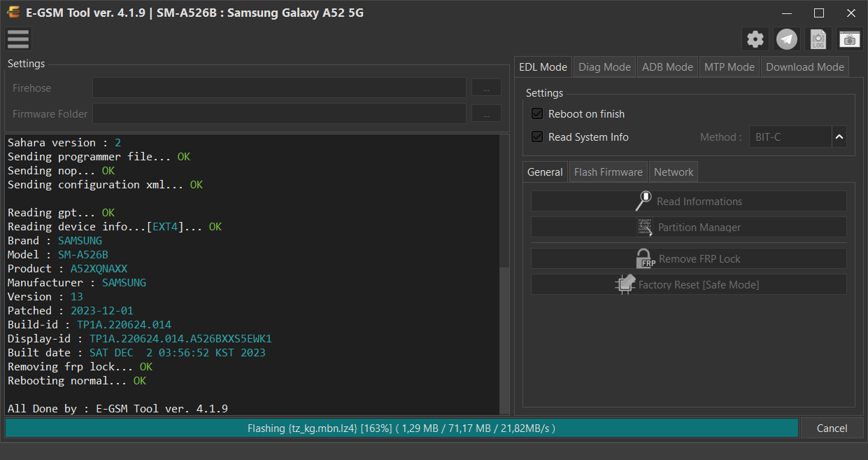This screenshot has height=460, width=868.
Task: Toggle Reboot on finish checkbox
Action: 537,113
